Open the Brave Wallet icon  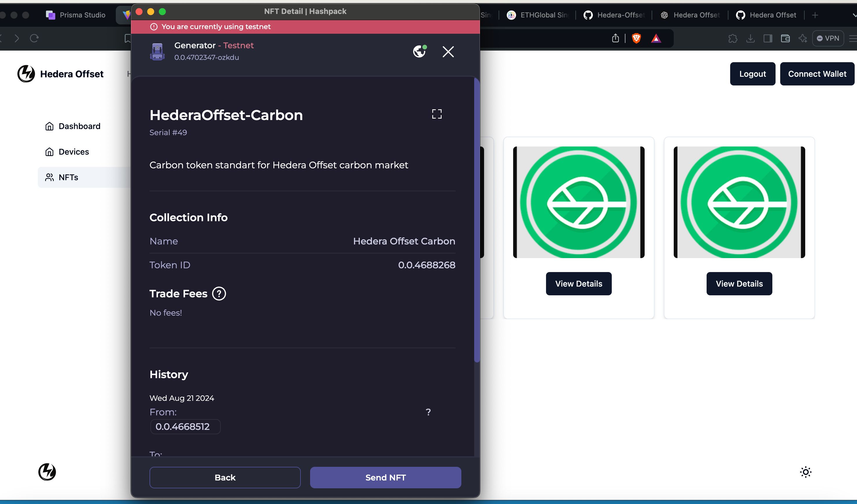(785, 38)
